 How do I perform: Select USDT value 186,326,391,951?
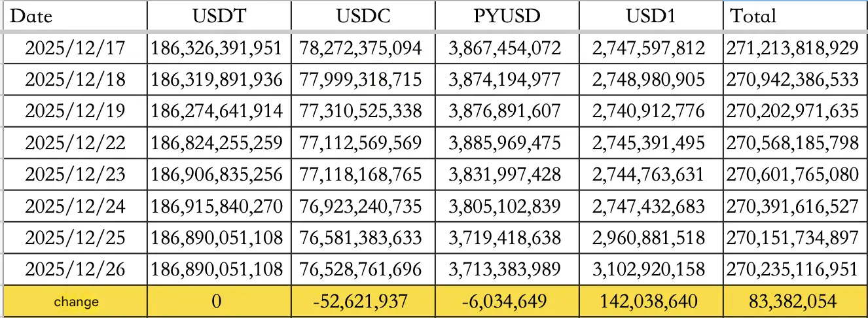pyautogui.click(x=217, y=48)
